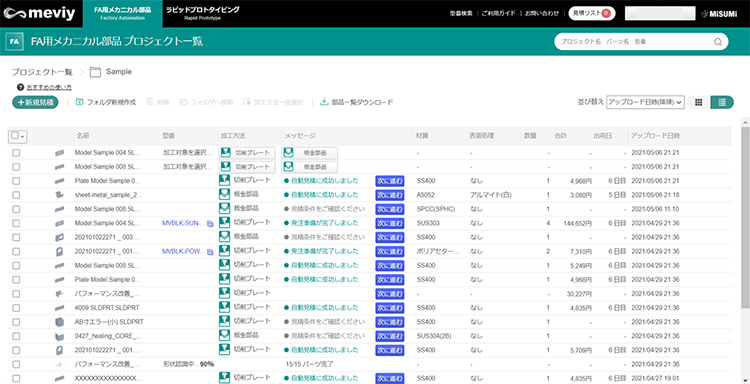Click copy icon next to MVBLK-SUN
The image size is (750, 384).
pos(210,223)
